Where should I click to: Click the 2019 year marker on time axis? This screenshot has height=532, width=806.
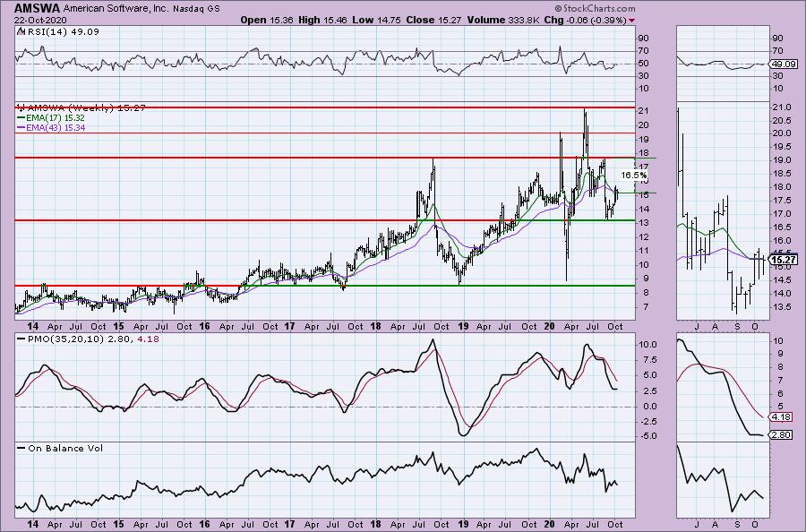pyautogui.click(x=463, y=324)
